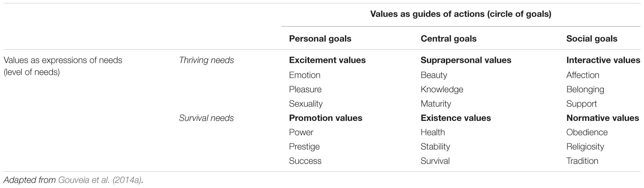Screen dimensions: 644x188
Task: Select the Existence values heading
Action: click(x=456, y=118)
